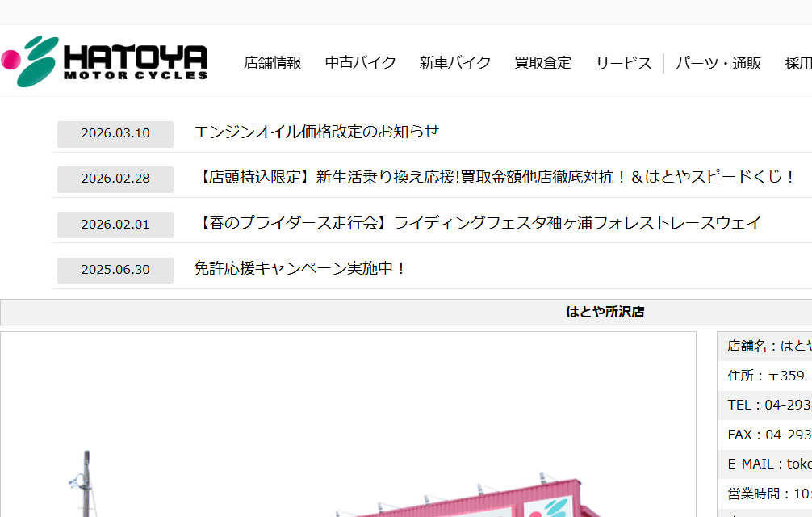Image resolution: width=812 pixels, height=517 pixels.
Task: Select 新車バイク in the navigation bar
Action: click(455, 63)
